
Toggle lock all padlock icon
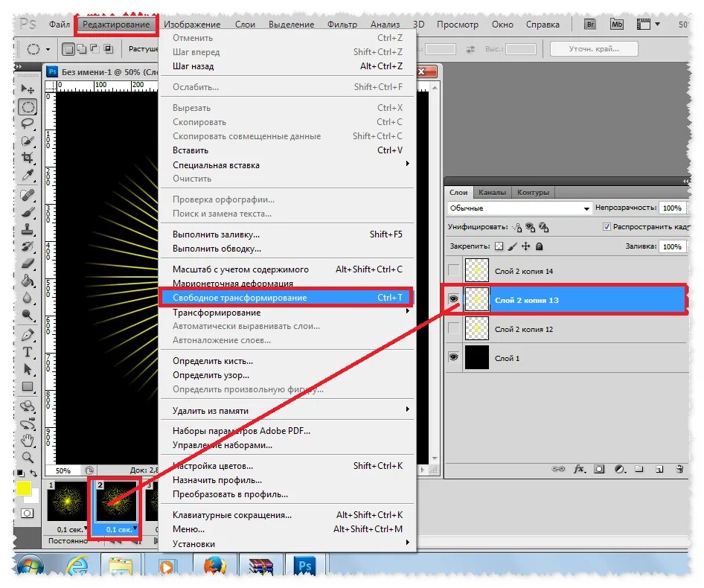pos(540,246)
